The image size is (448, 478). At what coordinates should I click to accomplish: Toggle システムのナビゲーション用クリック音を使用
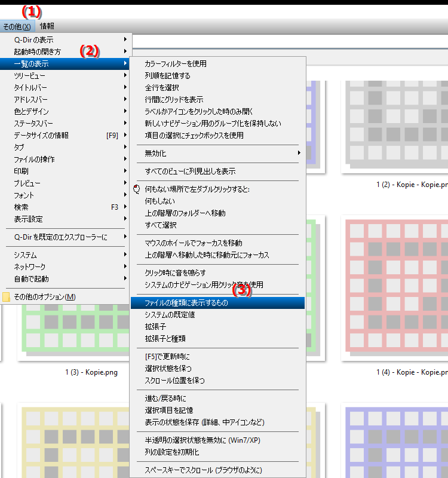(x=217, y=285)
